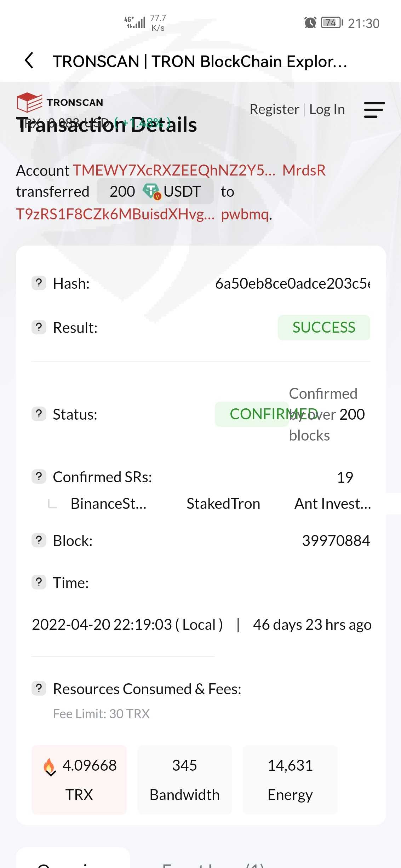Screen dimensions: 401x868
Task: Tap the back arrow in the header
Action: pos(29,61)
